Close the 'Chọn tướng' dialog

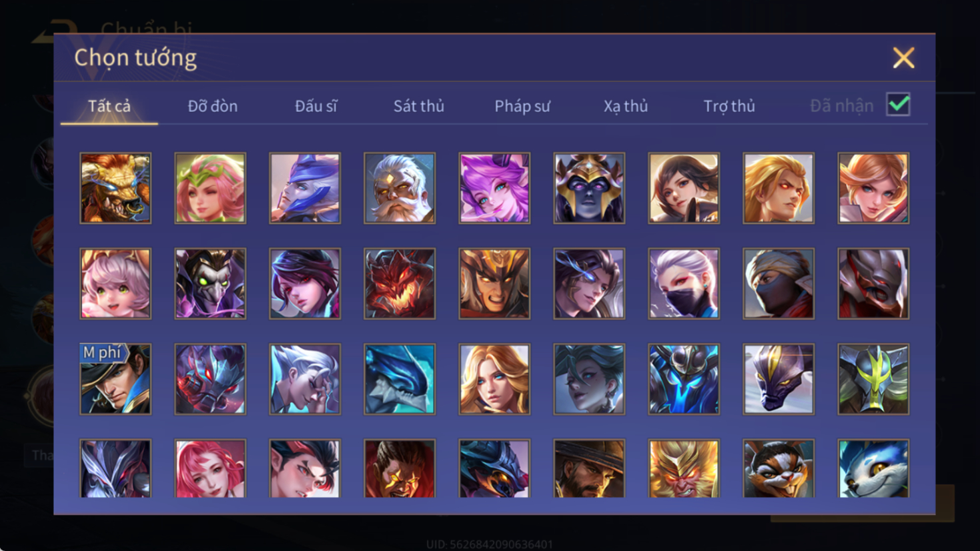[x=904, y=58]
